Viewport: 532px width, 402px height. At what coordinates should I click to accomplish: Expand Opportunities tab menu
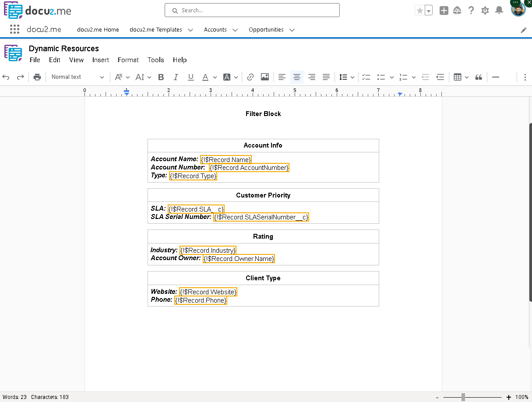point(292,30)
